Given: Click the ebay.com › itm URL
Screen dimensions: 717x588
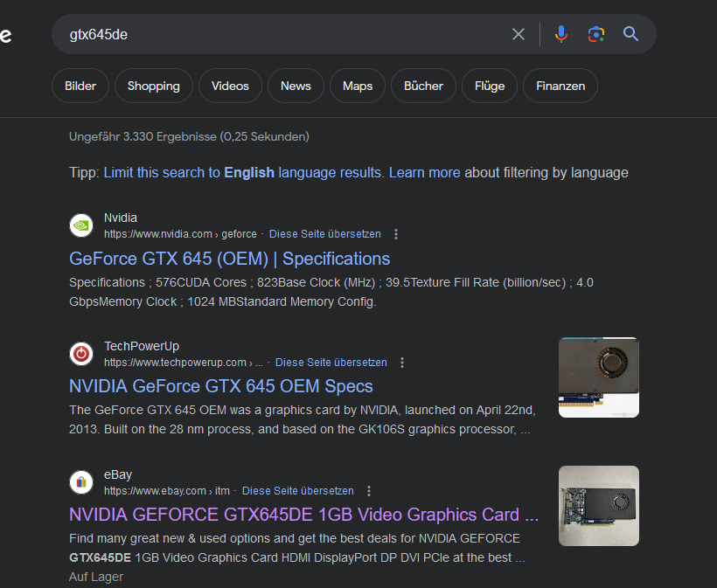Looking at the screenshot, I should [167, 491].
